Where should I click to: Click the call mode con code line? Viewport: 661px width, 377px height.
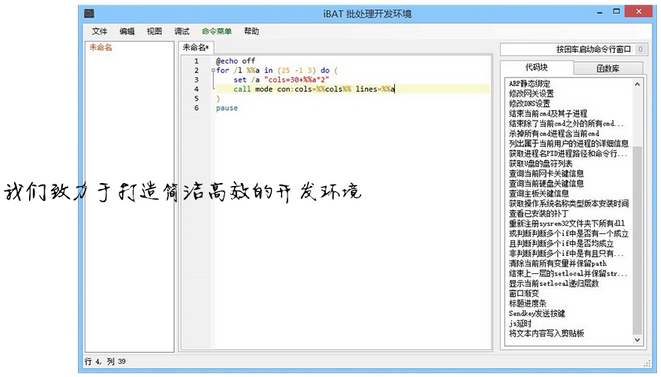pos(314,89)
